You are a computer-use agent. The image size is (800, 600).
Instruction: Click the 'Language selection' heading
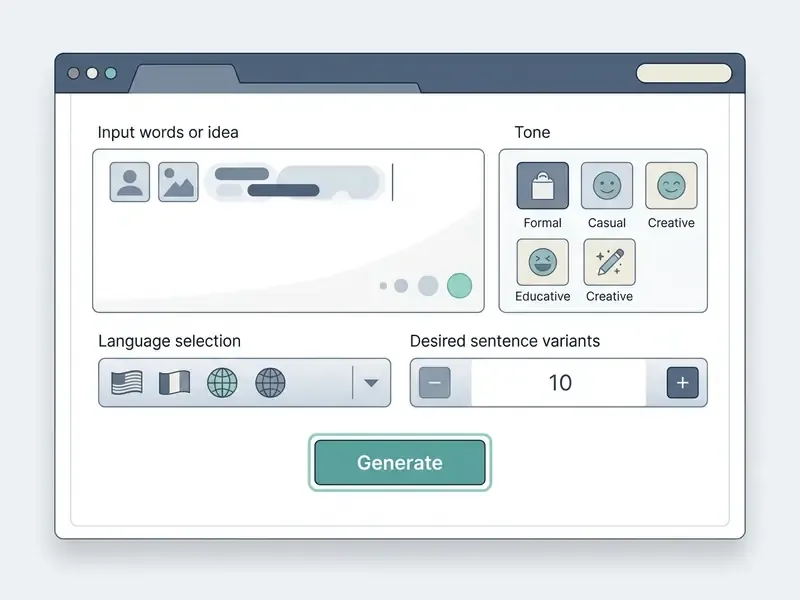click(x=169, y=341)
